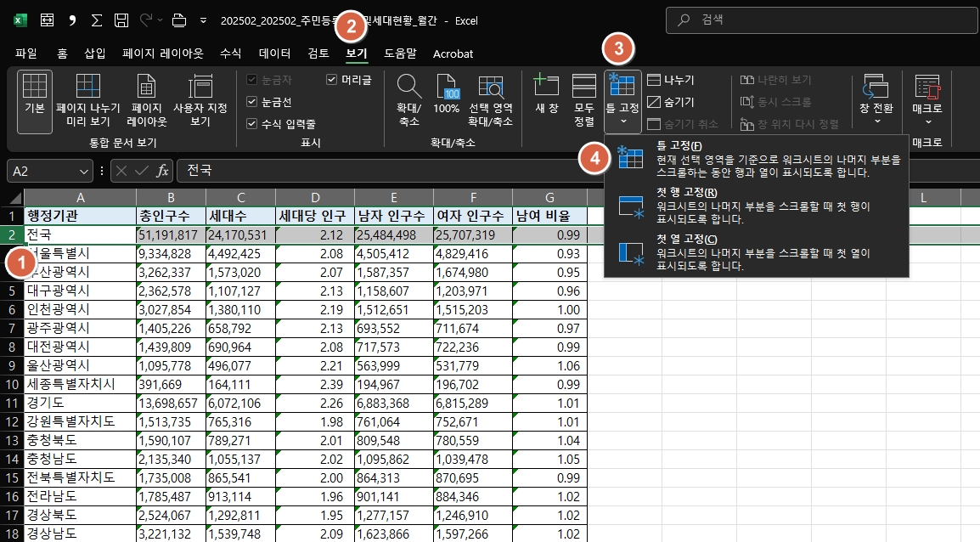Save the workbook with the floppy disk icon
The image size is (980, 542).
point(121,20)
